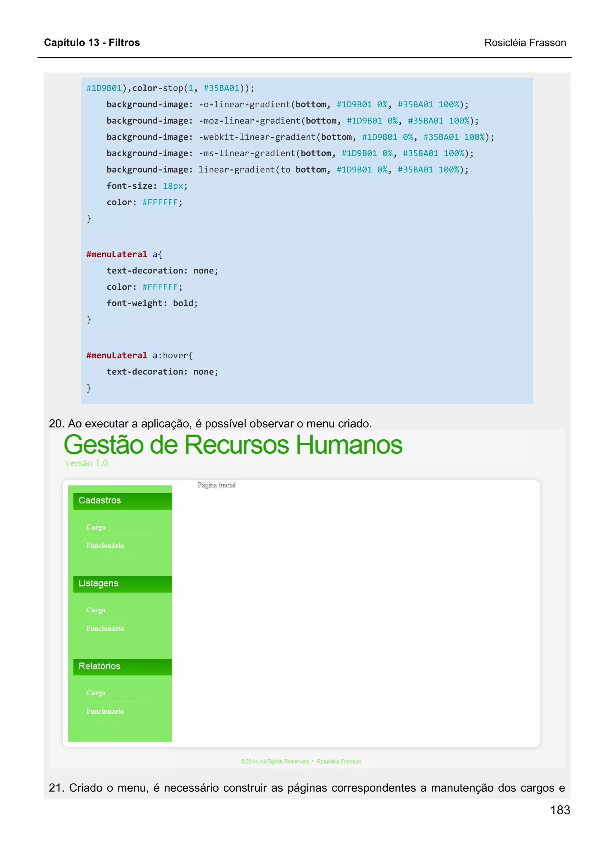Click the ©2014 All Rights Reserved footer
This screenshot has width=614, height=868.
[275, 761]
